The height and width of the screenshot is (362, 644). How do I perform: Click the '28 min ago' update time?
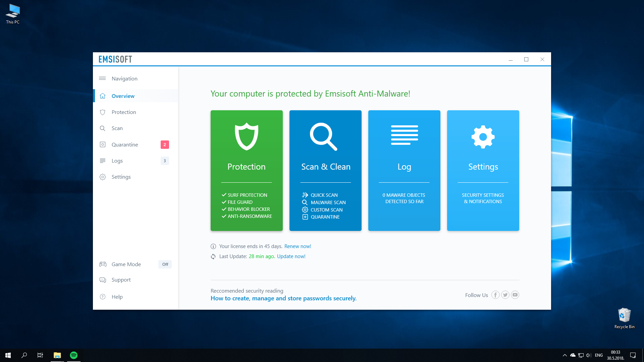262,256
